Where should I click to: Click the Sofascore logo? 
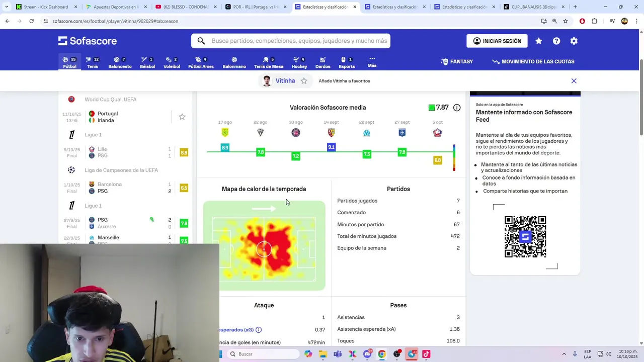[88, 41]
